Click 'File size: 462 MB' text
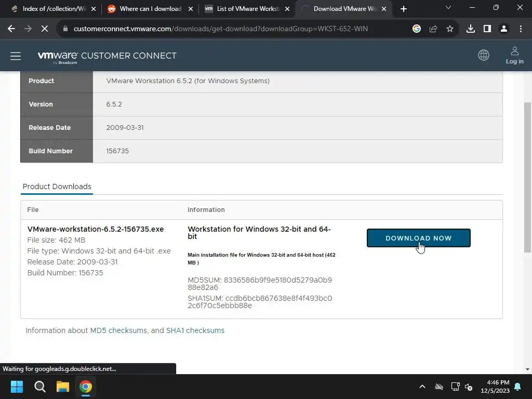This screenshot has width=532, height=399. (x=56, y=240)
